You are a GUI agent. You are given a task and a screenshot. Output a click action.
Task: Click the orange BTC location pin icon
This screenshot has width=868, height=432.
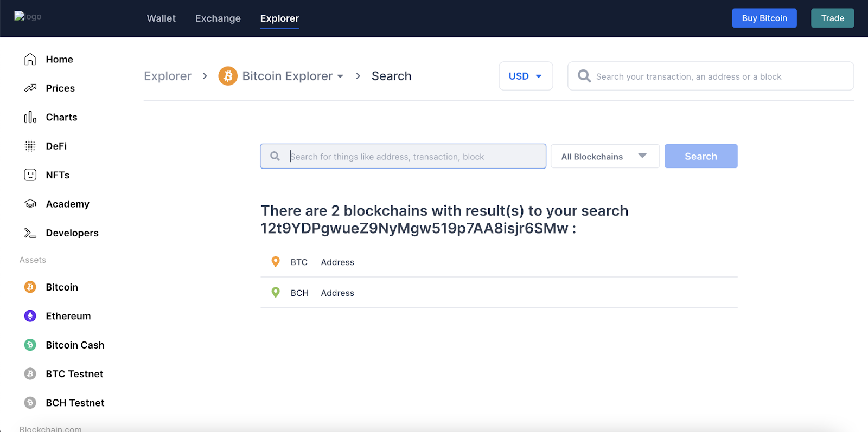point(276,262)
